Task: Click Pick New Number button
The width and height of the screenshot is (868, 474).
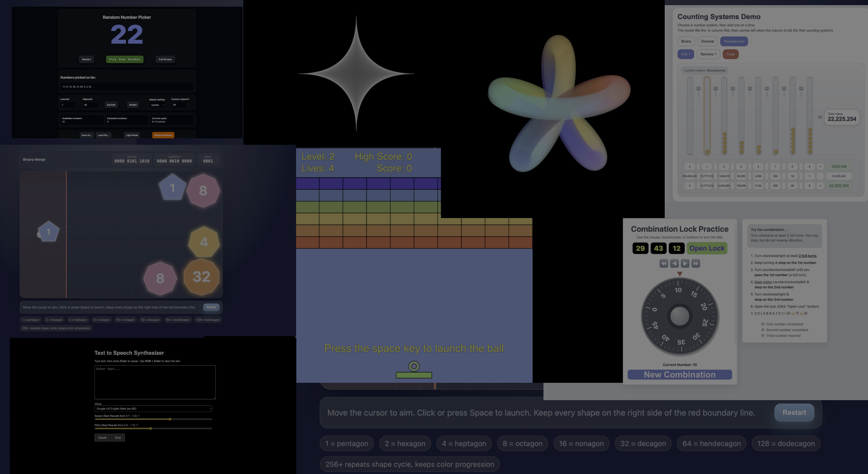Action: point(125,59)
